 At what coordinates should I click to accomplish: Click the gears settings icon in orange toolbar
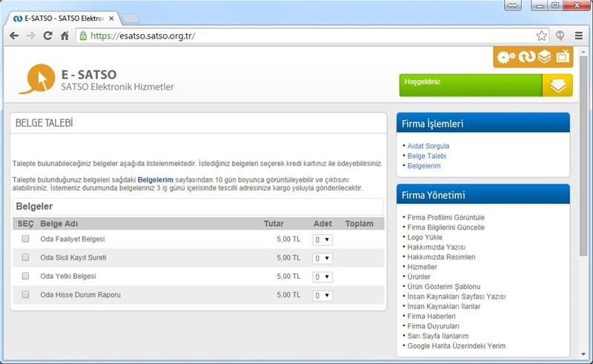pos(506,57)
